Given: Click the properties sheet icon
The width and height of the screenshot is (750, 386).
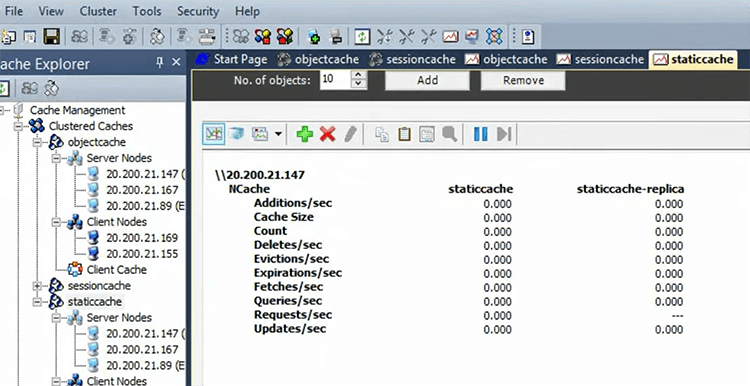Looking at the screenshot, I should pos(427,134).
